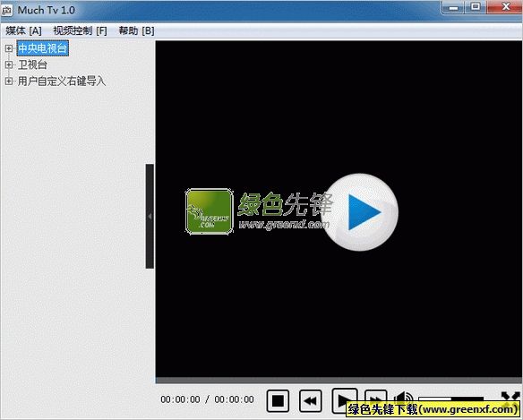Click the rewind button
This screenshot has height=420, width=523.
[311, 400]
